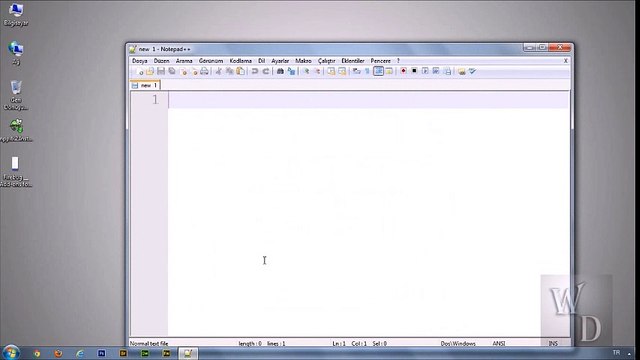Open the Makro menu
The image size is (640, 360).
click(303, 61)
